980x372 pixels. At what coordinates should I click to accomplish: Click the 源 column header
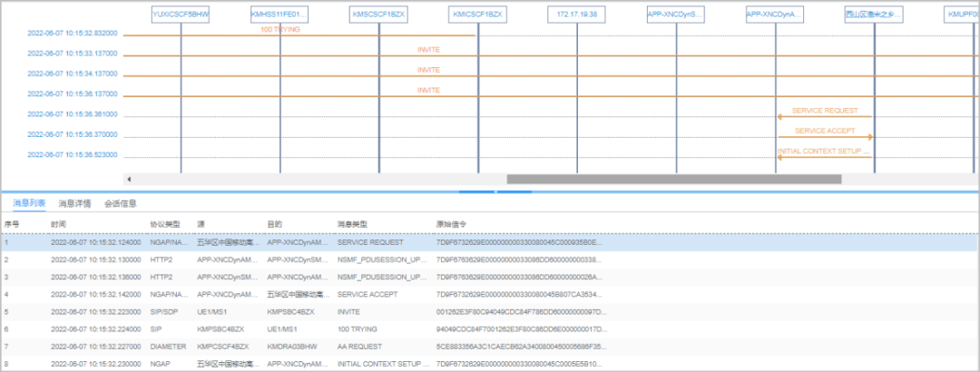201,224
